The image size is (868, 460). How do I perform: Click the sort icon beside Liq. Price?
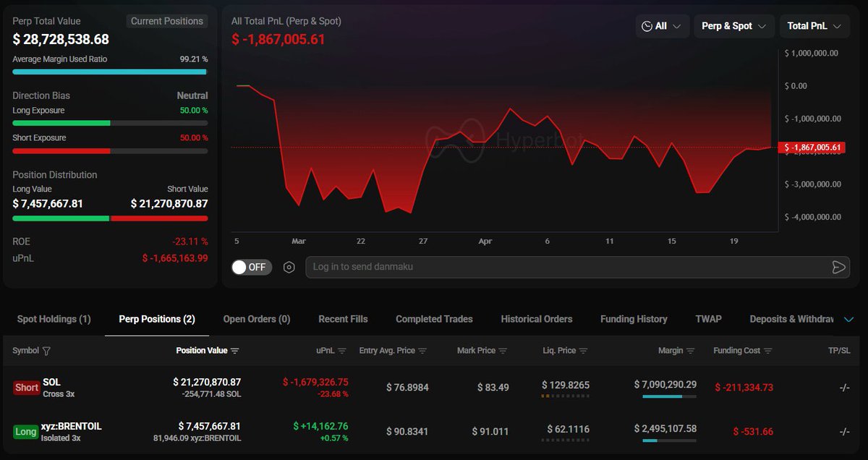coord(583,351)
